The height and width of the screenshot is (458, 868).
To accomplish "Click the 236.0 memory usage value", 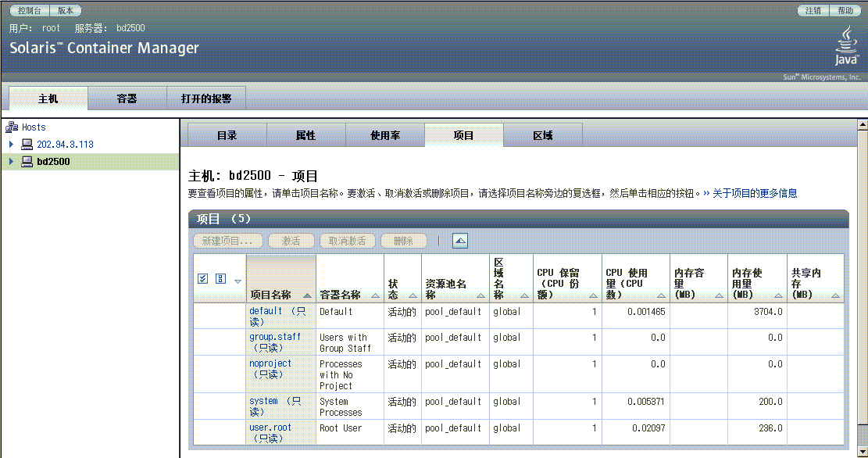I will click(770, 428).
